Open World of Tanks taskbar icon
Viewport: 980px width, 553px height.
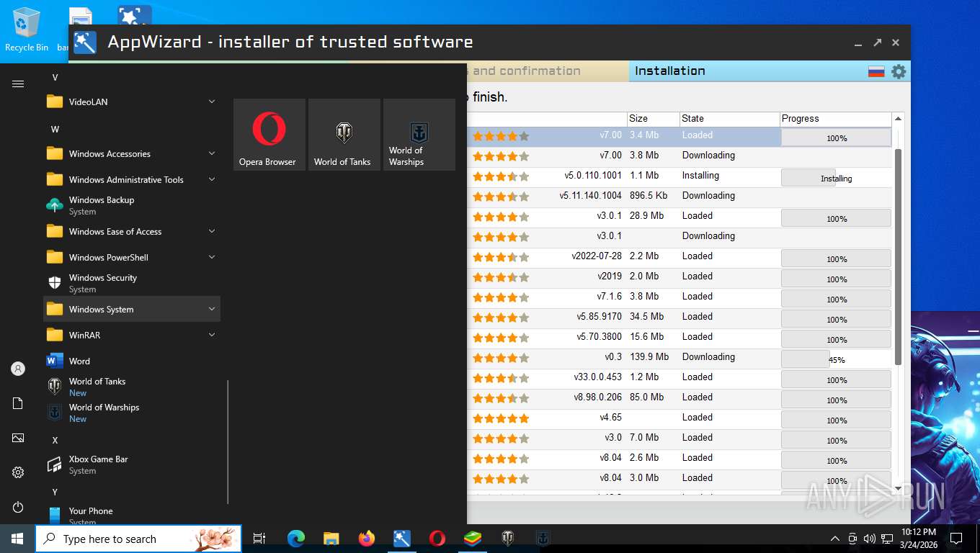[507, 539]
